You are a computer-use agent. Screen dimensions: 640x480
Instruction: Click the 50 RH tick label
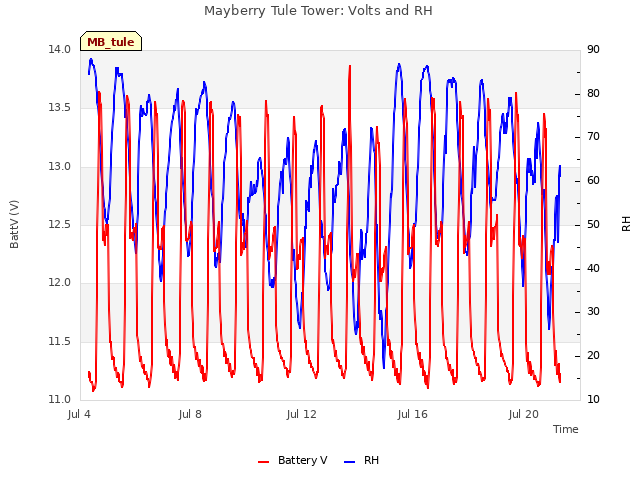pos(593,224)
